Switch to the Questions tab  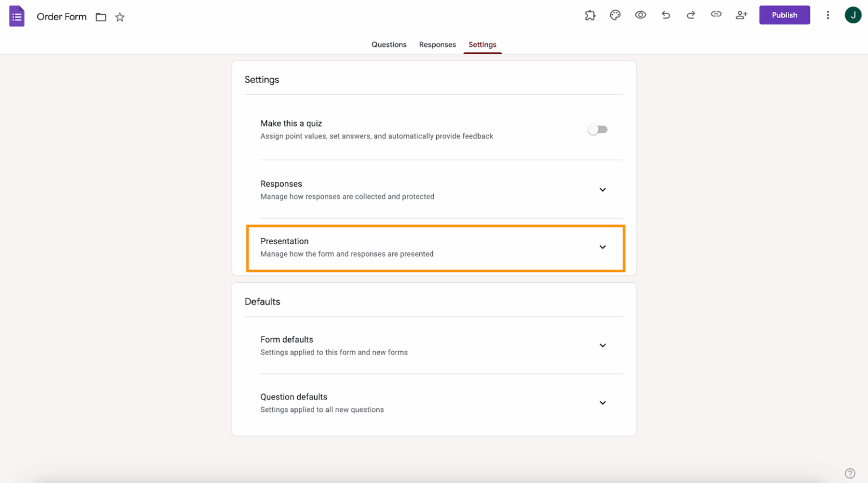click(388, 44)
